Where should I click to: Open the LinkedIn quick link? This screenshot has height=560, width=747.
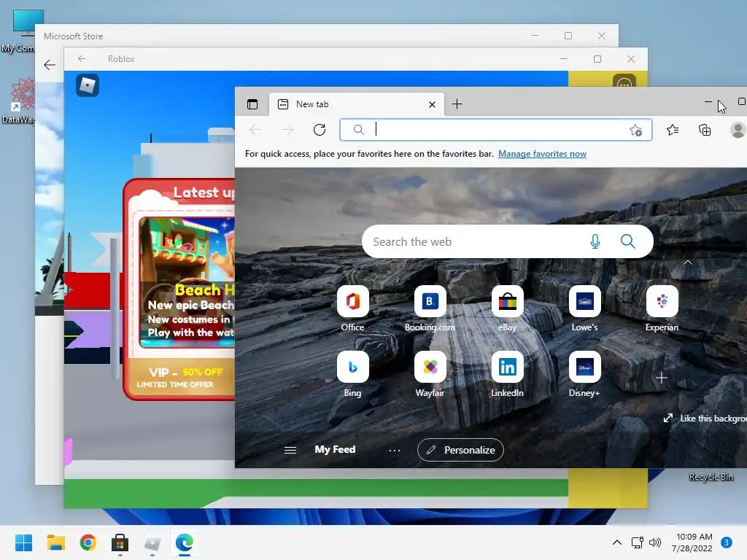coord(508,373)
